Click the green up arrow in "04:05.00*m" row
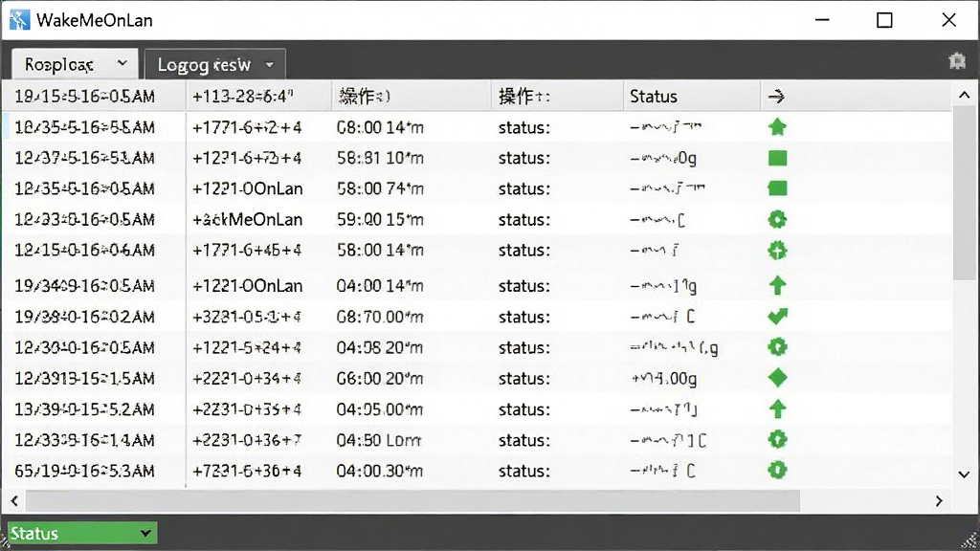Viewport: 980px width, 551px height. [777, 409]
